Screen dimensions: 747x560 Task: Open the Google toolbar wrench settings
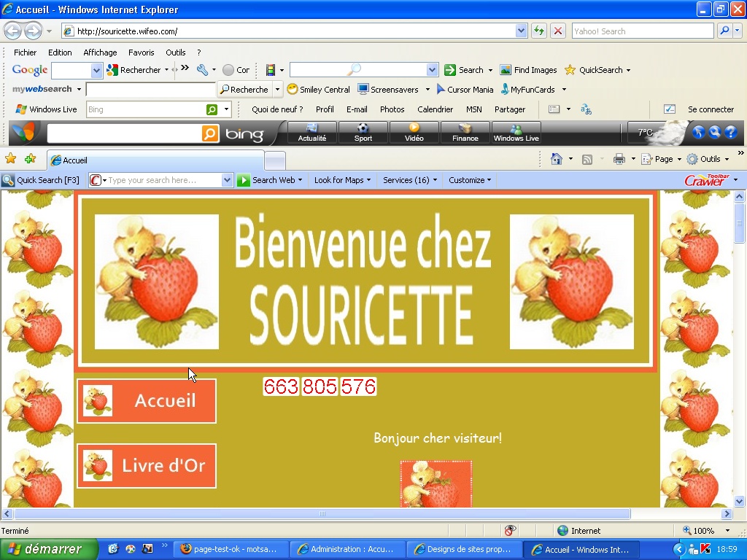[x=202, y=70]
